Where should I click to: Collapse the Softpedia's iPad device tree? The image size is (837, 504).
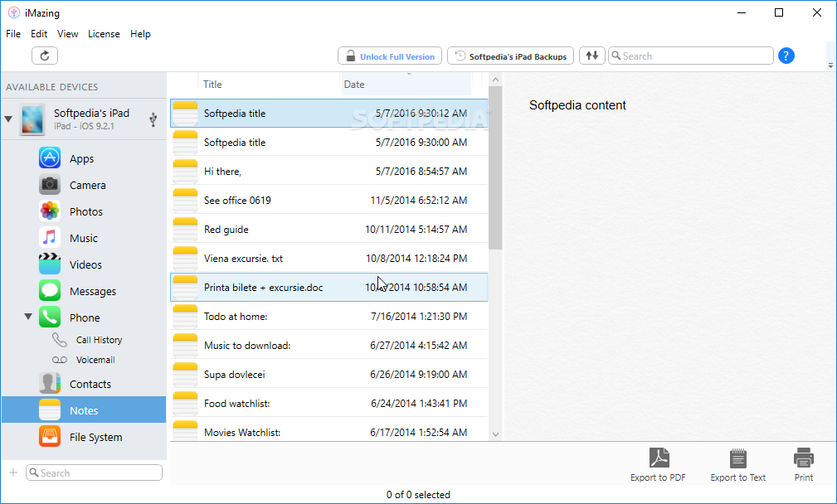tap(8, 119)
